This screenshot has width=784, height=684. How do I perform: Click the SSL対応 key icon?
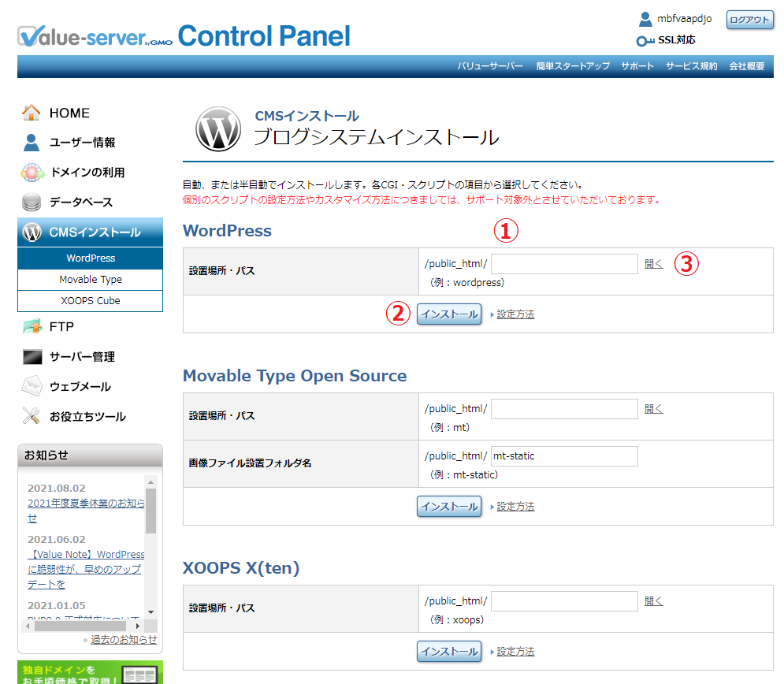tap(645, 41)
